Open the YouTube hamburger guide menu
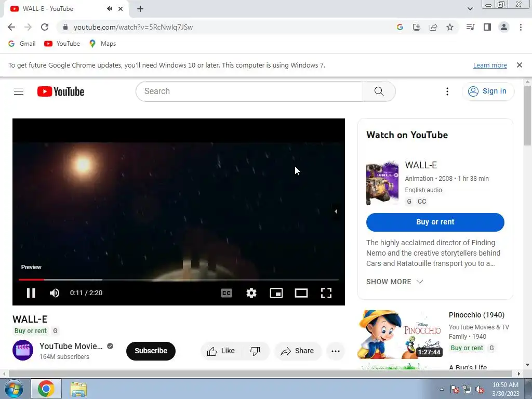532x399 pixels. [x=19, y=91]
